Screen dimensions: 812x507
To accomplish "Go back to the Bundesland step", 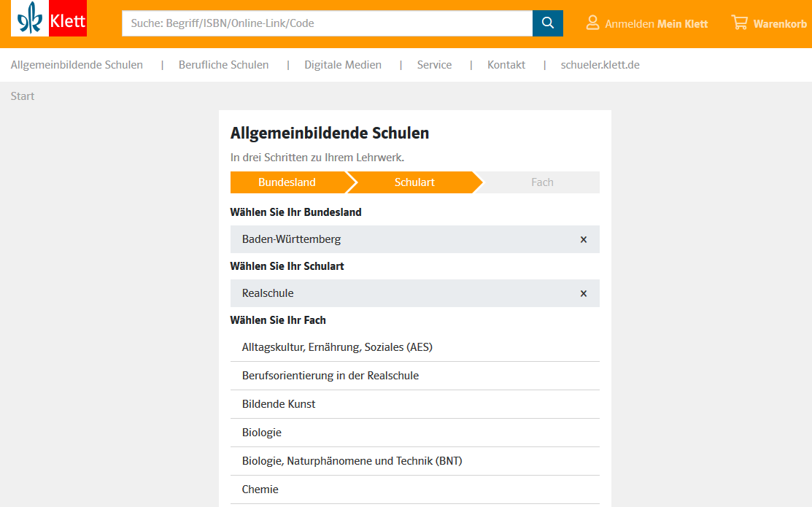I will pos(287,182).
